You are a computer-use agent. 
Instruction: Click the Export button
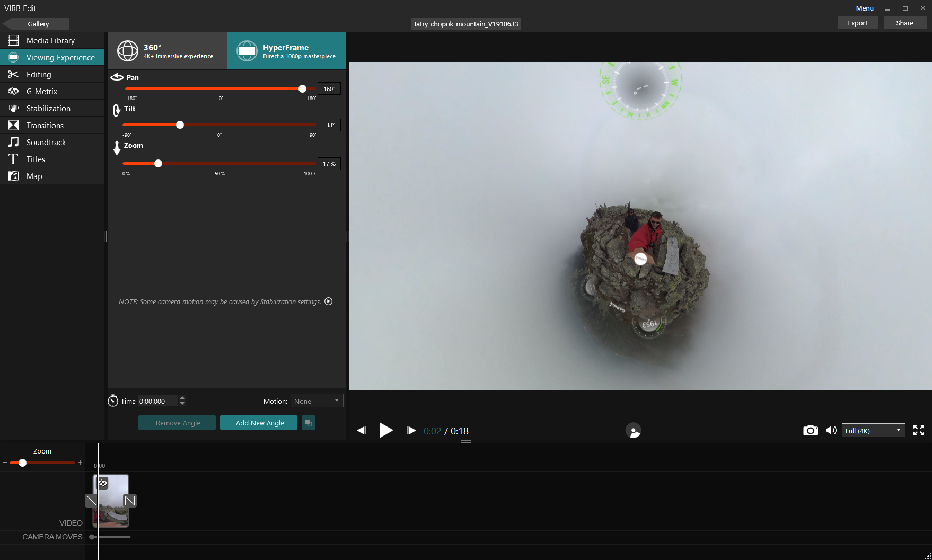point(857,23)
